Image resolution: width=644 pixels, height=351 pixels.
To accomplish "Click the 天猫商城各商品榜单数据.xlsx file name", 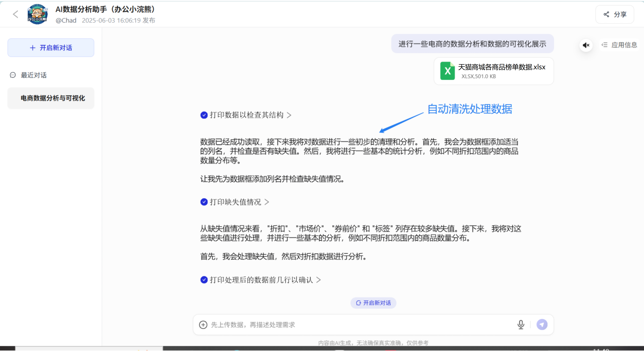I will pyautogui.click(x=501, y=67).
